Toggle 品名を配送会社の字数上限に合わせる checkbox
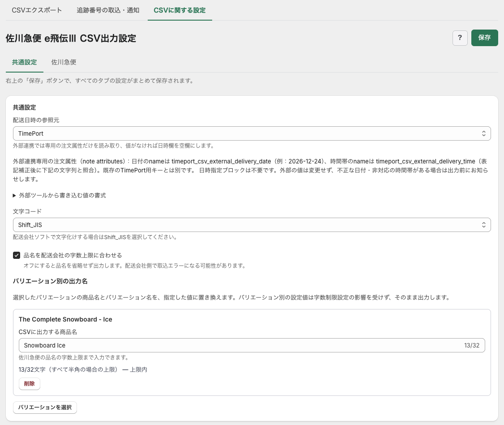Screen dimensions: 504x425 pyautogui.click(x=17, y=255)
